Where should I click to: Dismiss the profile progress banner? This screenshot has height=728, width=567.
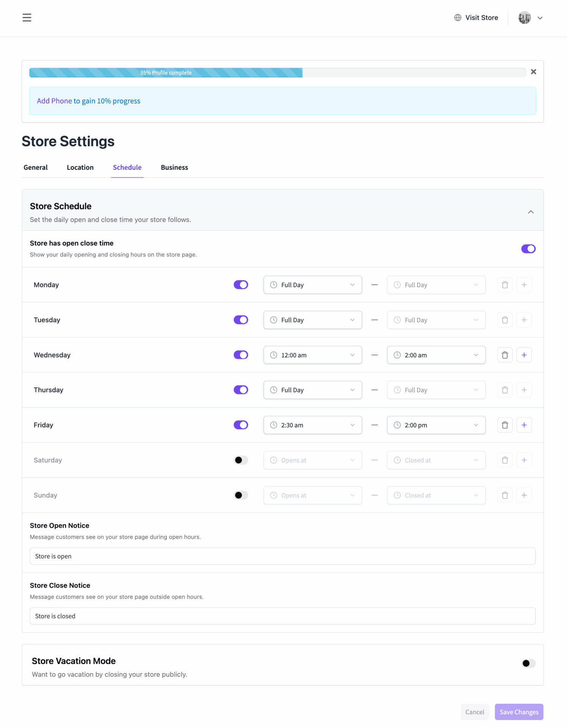point(533,72)
